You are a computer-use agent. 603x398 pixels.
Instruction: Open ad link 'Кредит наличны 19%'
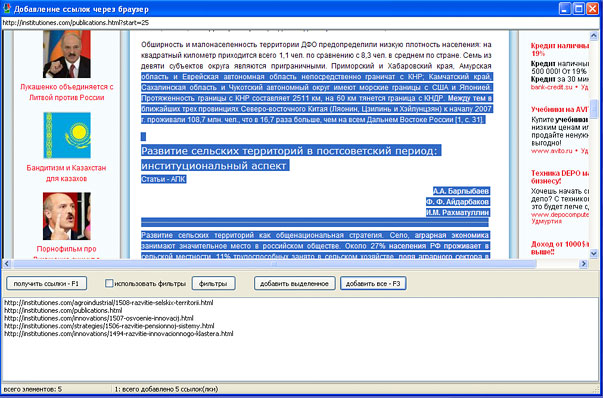(560, 50)
